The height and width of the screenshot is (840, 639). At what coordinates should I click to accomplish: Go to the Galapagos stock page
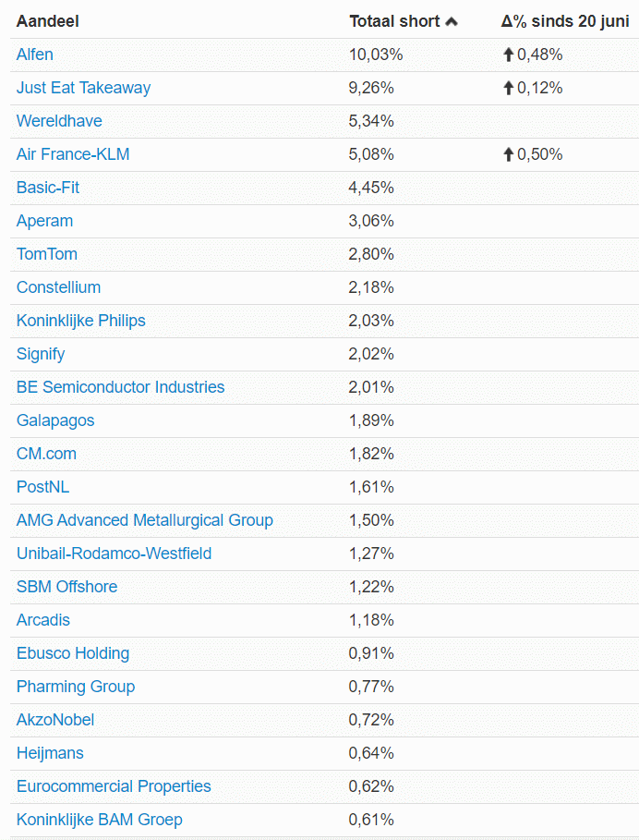(x=55, y=420)
